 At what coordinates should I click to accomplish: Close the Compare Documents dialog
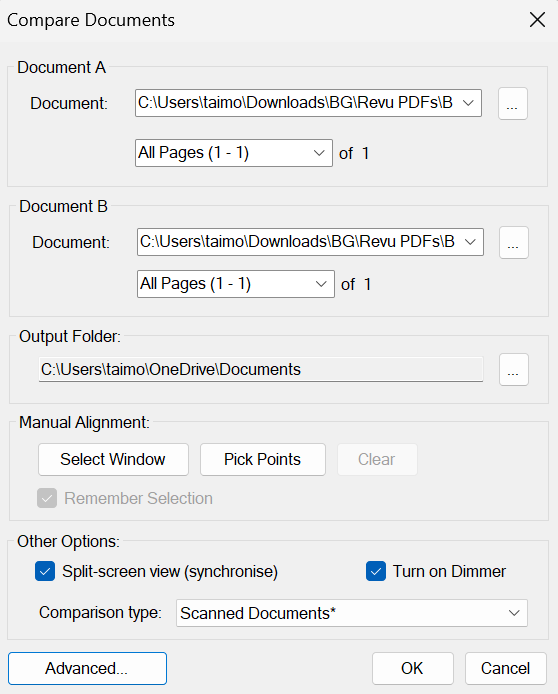click(537, 20)
